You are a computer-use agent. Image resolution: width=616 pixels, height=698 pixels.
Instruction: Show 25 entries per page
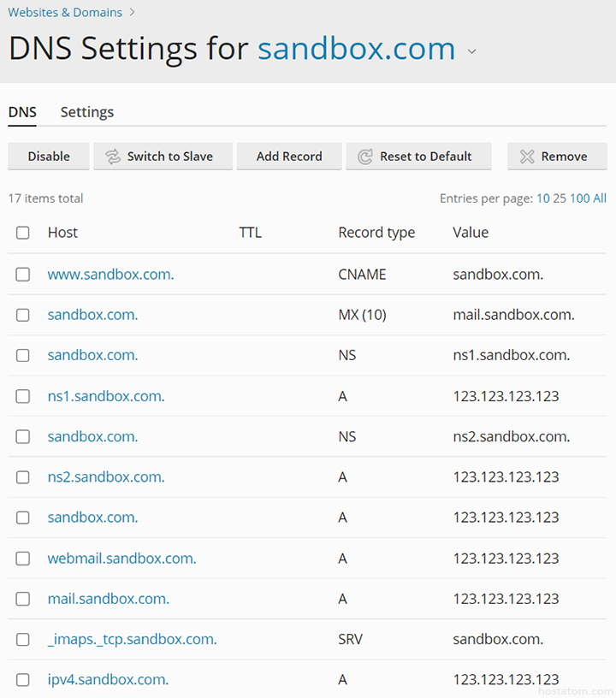point(560,198)
